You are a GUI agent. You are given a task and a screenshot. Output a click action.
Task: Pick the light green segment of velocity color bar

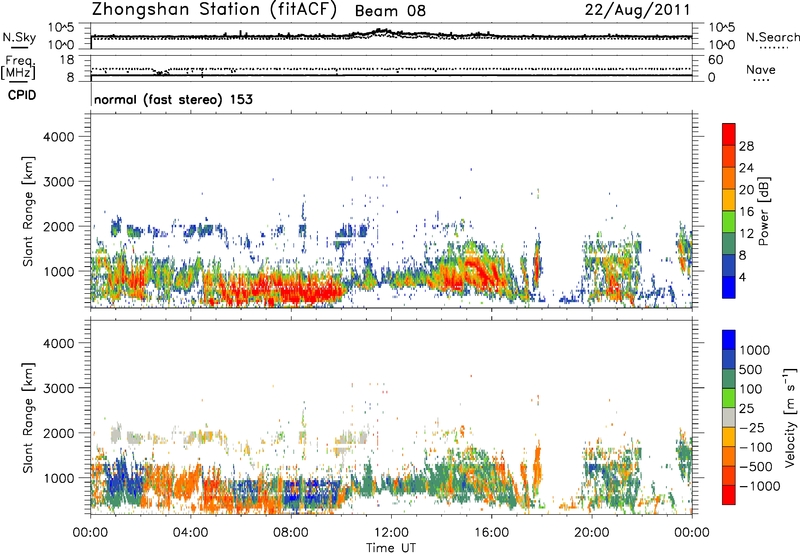tap(729, 398)
